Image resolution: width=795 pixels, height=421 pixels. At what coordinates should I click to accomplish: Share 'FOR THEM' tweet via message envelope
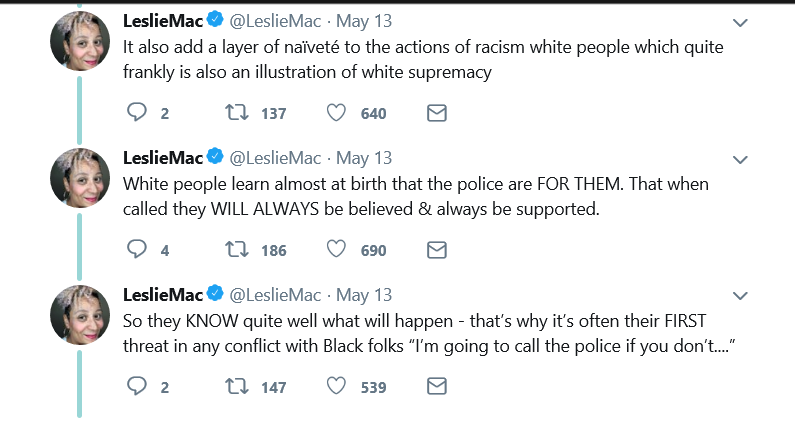click(x=436, y=250)
